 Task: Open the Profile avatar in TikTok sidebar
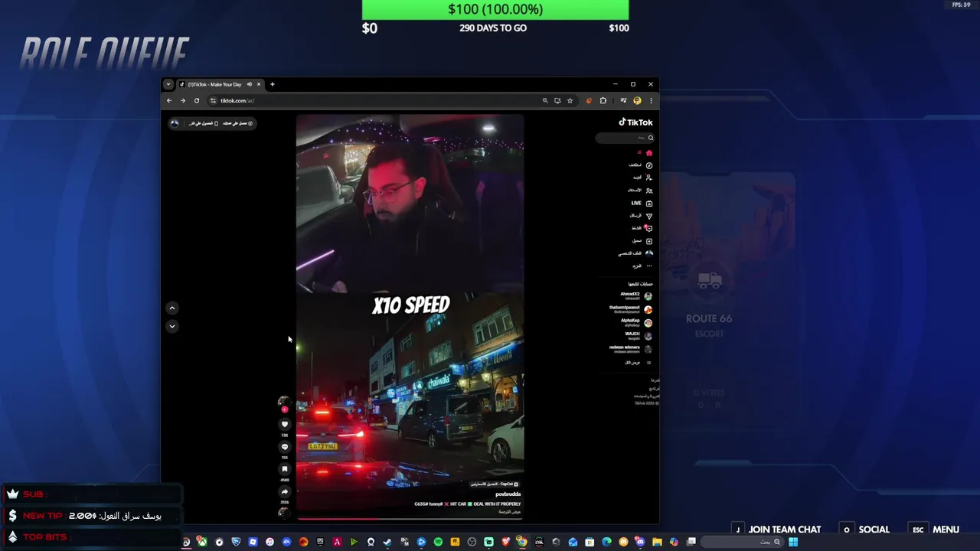(649, 253)
